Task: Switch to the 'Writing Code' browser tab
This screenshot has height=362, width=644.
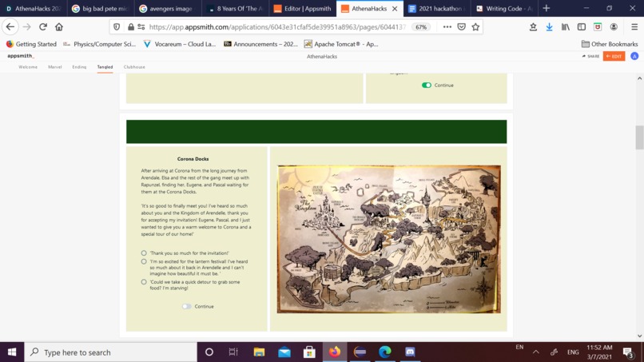Action: pyautogui.click(x=504, y=9)
